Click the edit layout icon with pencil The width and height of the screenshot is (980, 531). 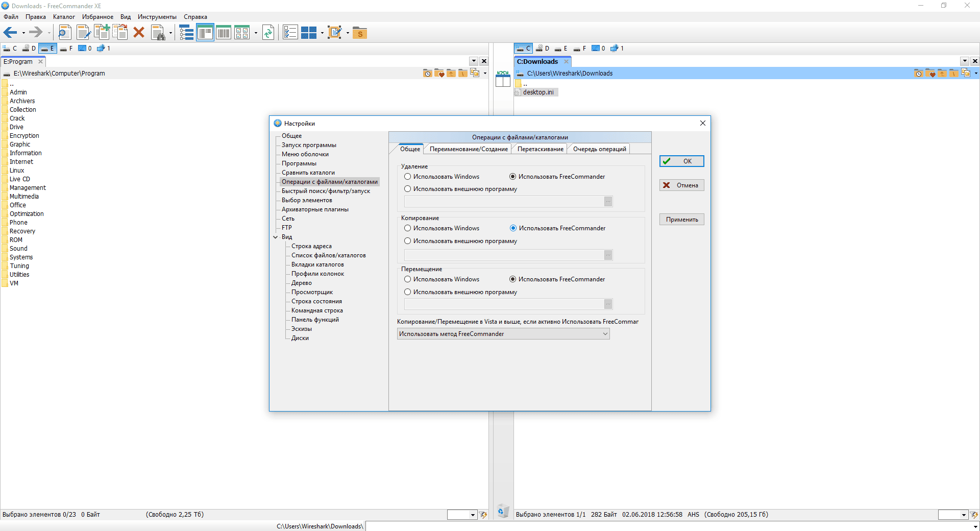[x=335, y=33]
